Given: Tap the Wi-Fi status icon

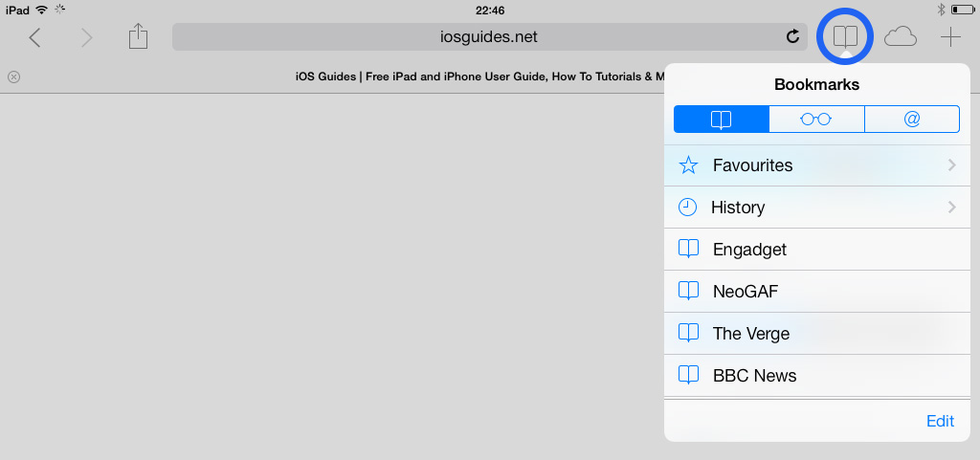Looking at the screenshot, I should (41, 10).
